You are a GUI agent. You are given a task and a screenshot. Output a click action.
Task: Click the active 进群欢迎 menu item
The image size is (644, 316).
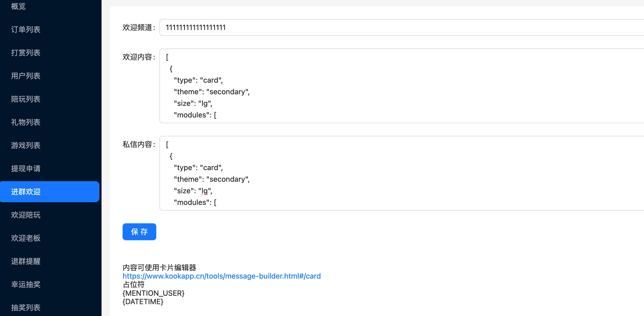pyautogui.click(x=26, y=192)
